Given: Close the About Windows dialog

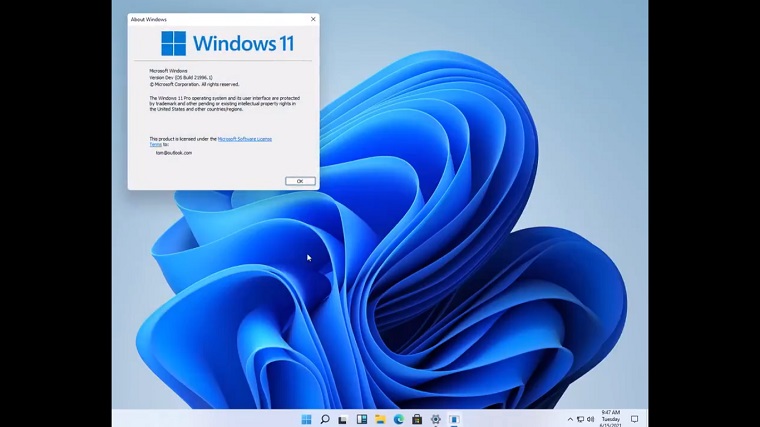Looking at the screenshot, I should 313,19.
